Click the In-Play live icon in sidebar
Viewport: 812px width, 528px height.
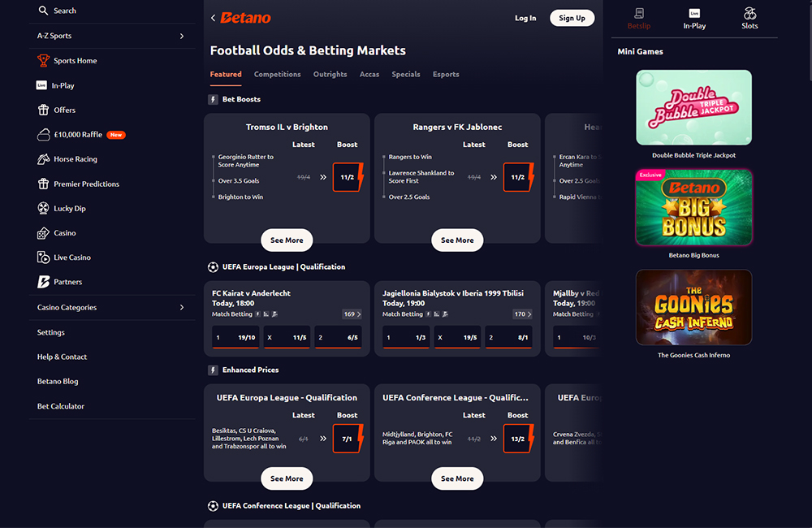click(x=41, y=85)
